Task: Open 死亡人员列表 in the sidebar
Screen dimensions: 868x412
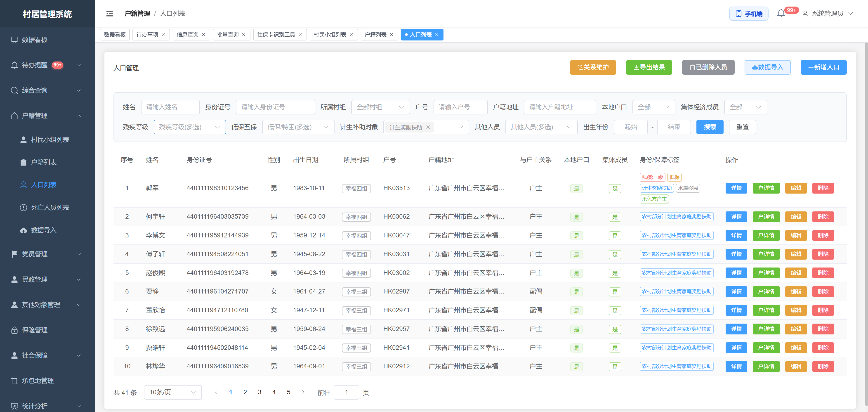Action: point(47,207)
